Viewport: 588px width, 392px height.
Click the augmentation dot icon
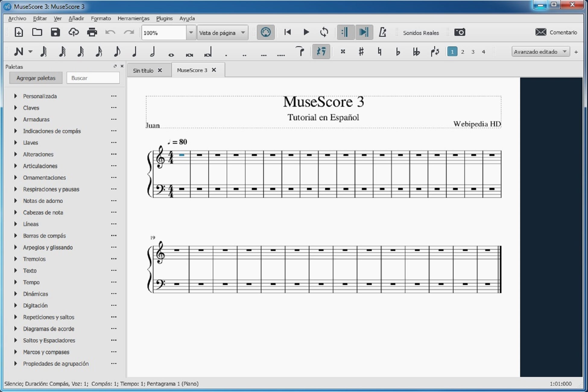click(226, 55)
